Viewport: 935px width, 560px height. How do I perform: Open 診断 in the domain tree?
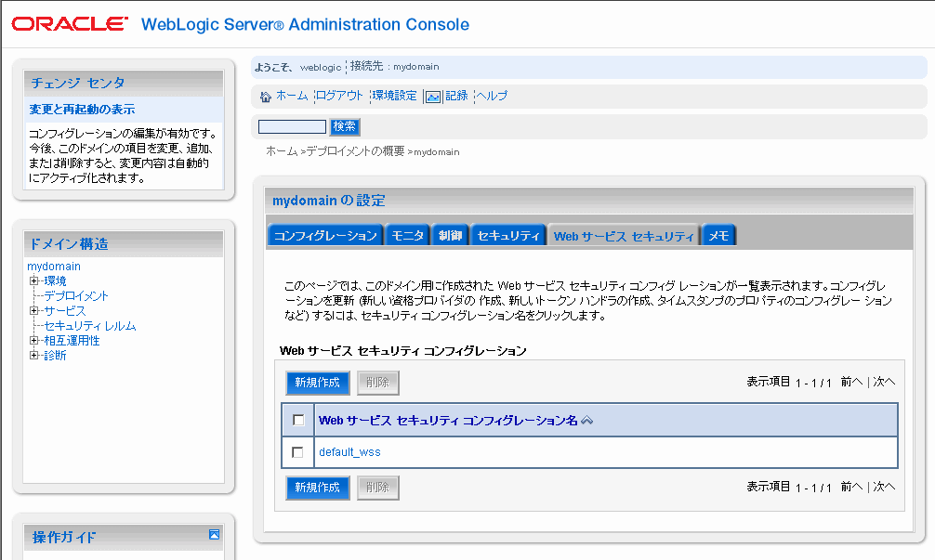tap(55, 355)
